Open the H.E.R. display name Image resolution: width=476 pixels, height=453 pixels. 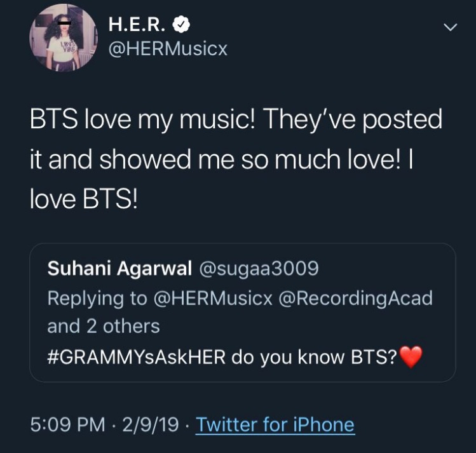[139, 25]
